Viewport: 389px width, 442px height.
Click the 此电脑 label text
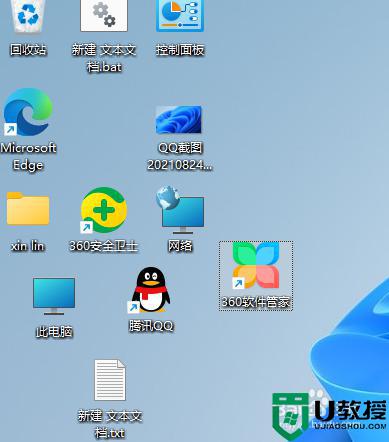pos(54,331)
